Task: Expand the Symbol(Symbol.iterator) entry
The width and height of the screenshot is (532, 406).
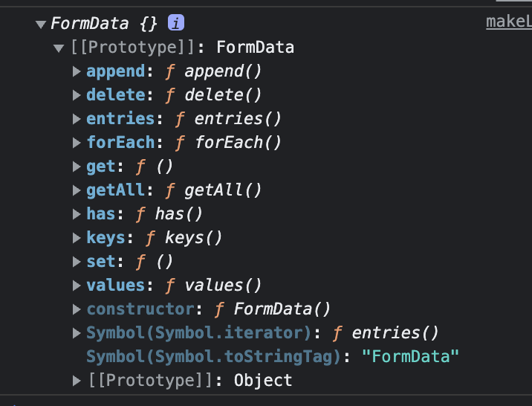Action: pyautogui.click(x=77, y=333)
